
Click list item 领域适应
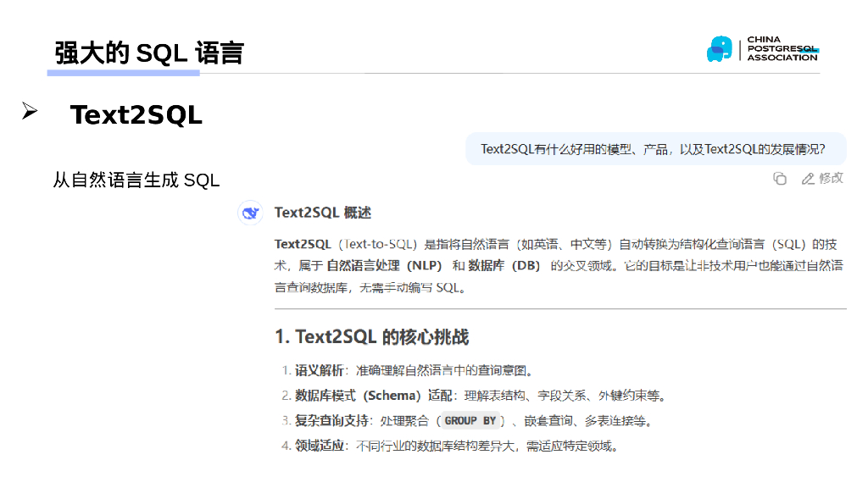click(x=320, y=446)
